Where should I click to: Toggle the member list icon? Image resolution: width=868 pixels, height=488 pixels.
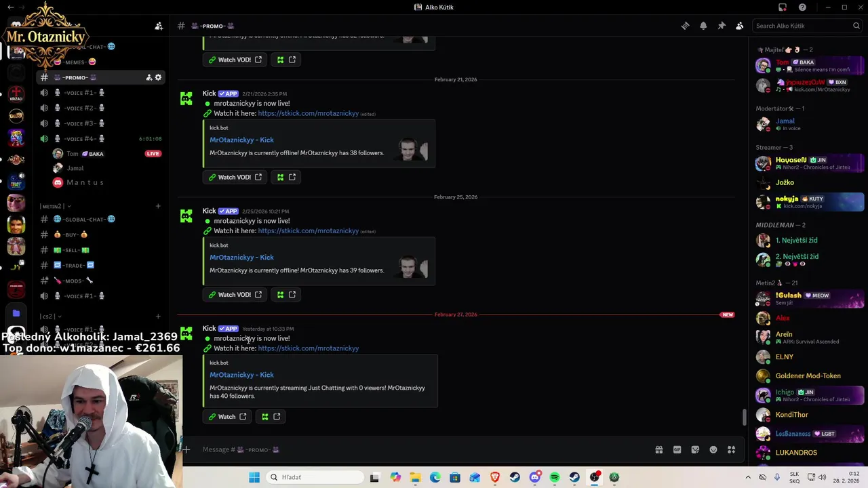click(740, 26)
